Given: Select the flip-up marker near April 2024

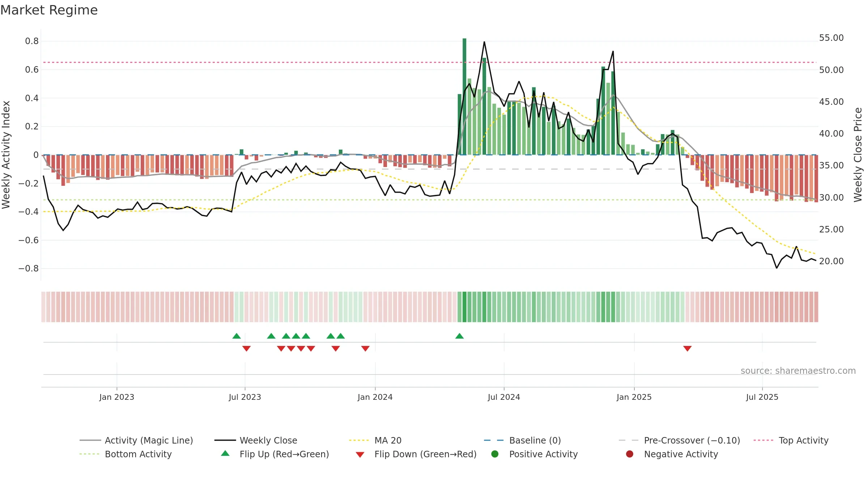Looking at the screenshot, I should coord(459,336).
